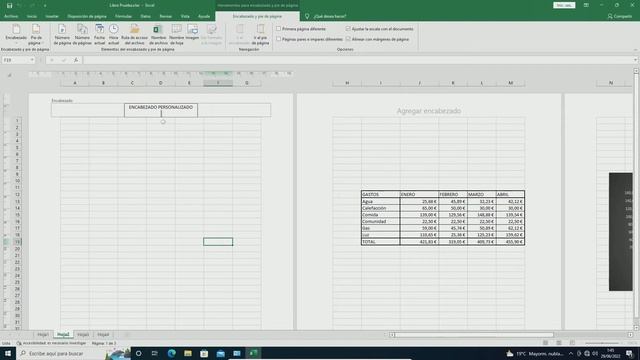Save the workbook from quick access toolbar

click(x=9, y=5)
